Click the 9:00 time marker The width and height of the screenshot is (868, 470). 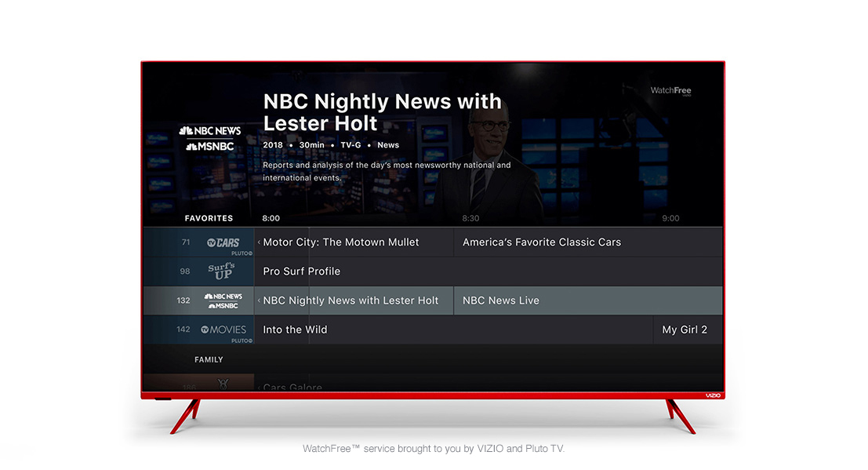[670, 218]
